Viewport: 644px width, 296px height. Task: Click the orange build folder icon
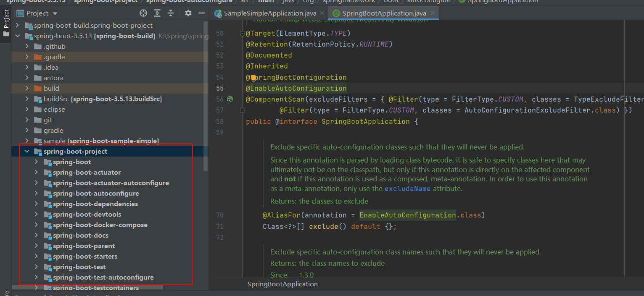click(x=38, y=88)
